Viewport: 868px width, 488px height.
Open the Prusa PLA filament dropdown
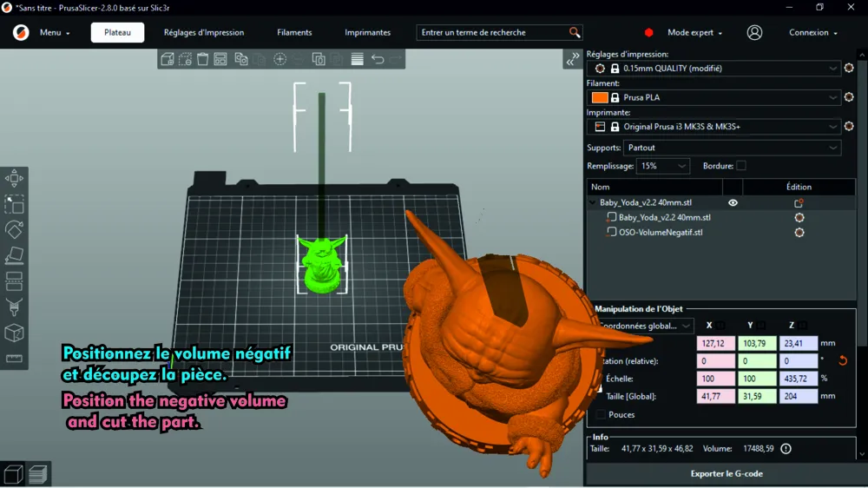point(713,97)
